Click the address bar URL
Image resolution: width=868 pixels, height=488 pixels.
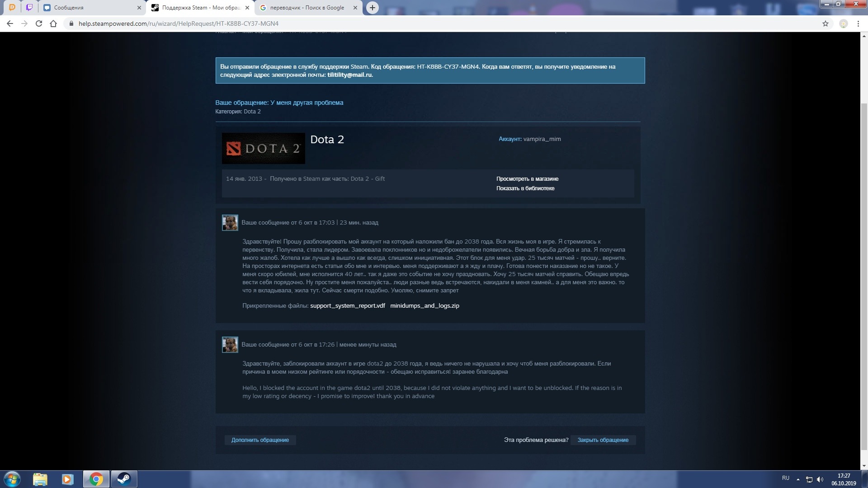[179, 23]
